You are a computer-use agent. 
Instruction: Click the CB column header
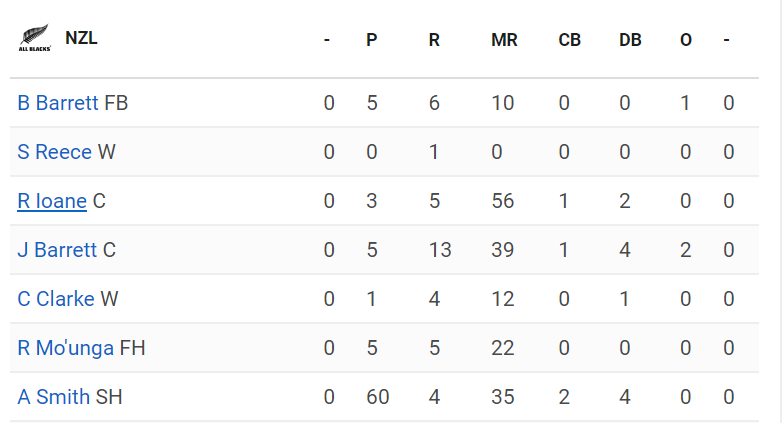pos(569,40)
